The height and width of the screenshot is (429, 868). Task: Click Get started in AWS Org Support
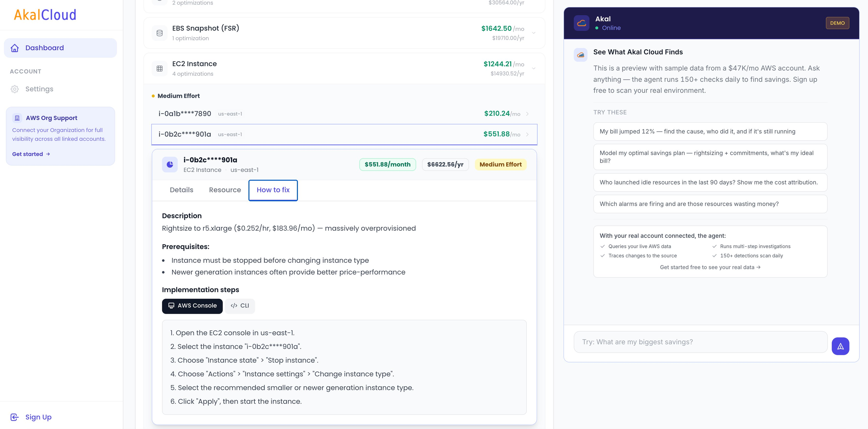coord(31,154)
